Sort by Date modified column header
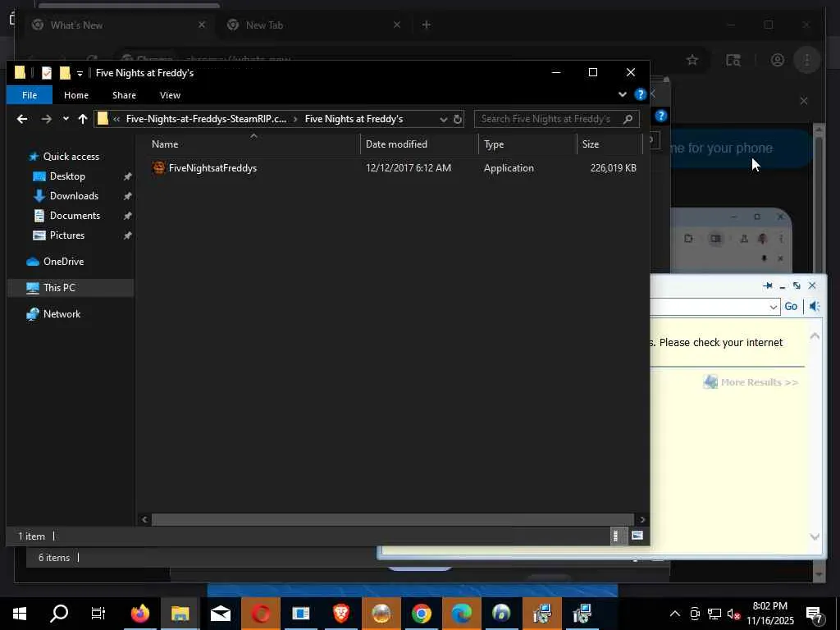This screenshot has width=840, height=630. (x=419, y=144)
